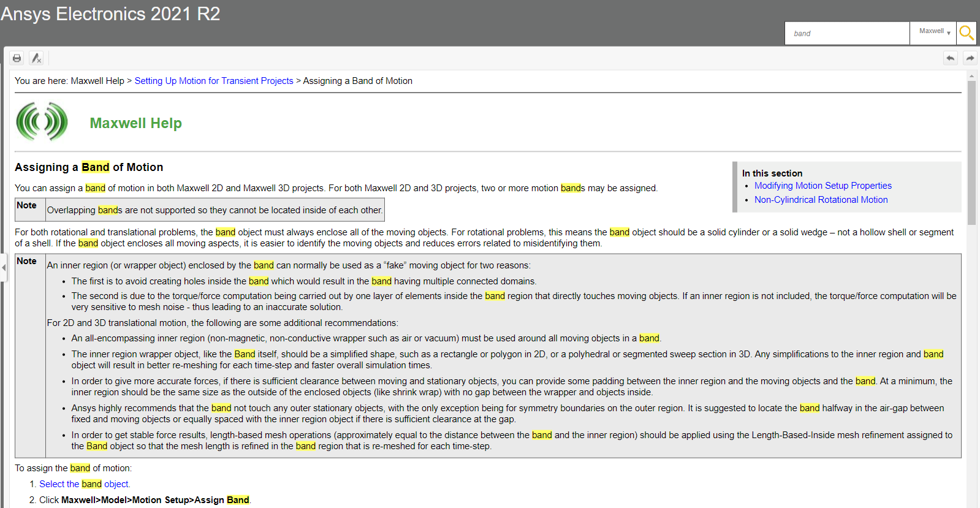Open the Maxwell search filter dropdown
This screenshot has width=980, height=508.
coord(933,33)
